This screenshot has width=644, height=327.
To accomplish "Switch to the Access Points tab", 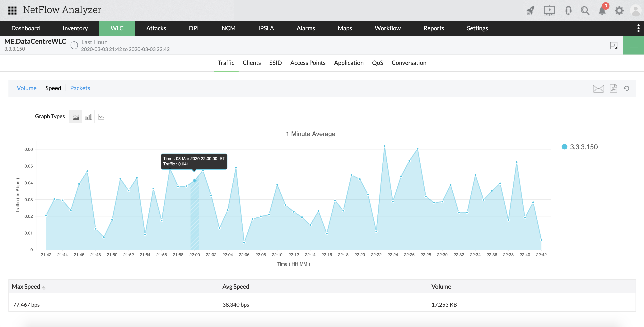I will 308,63.
